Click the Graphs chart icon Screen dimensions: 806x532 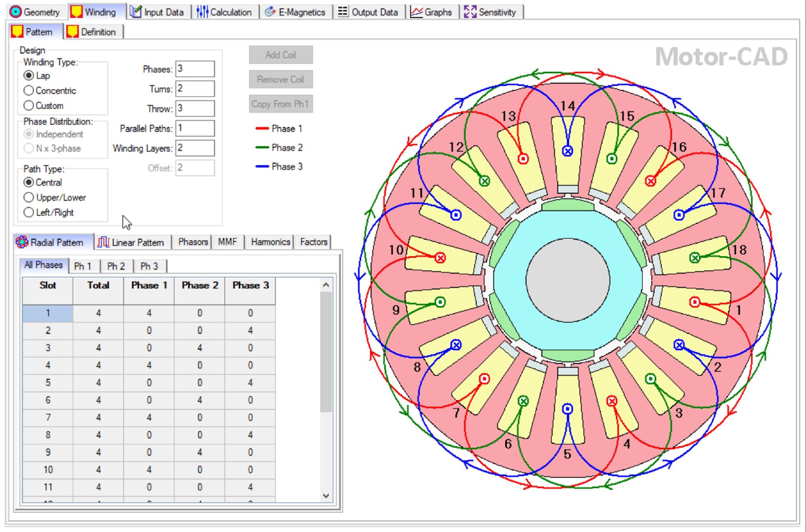pos(416,12)
